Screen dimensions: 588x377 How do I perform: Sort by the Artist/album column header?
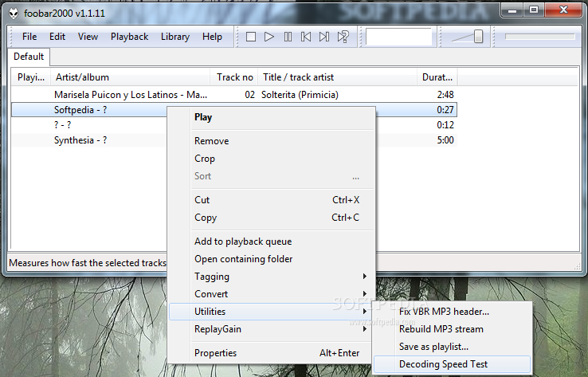(131, 77)
